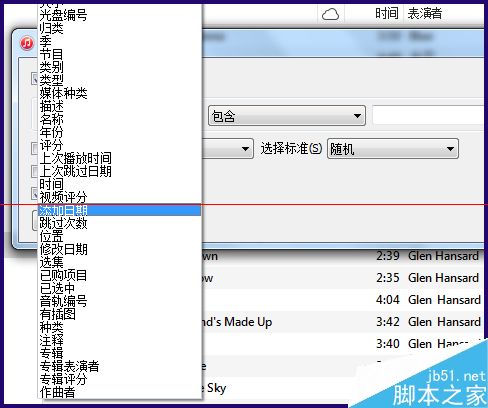Select the song row with time 2:39
This screenshot has height=408, width=488.
342,256
